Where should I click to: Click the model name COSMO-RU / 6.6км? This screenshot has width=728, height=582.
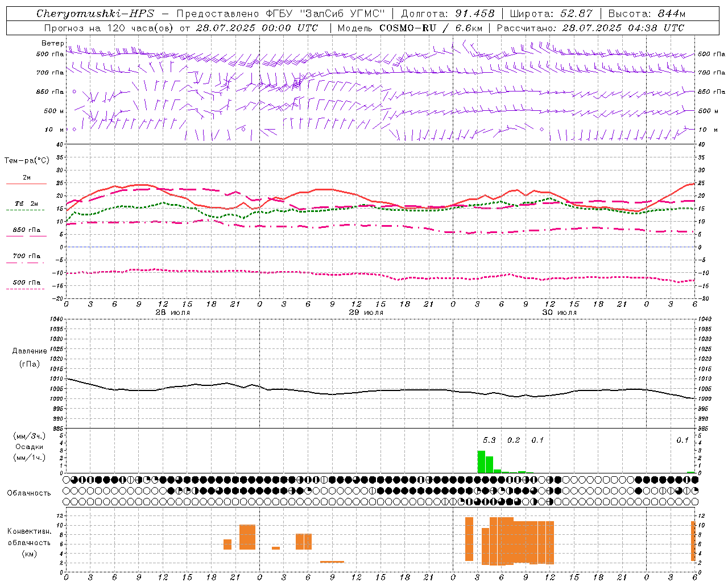431,28
